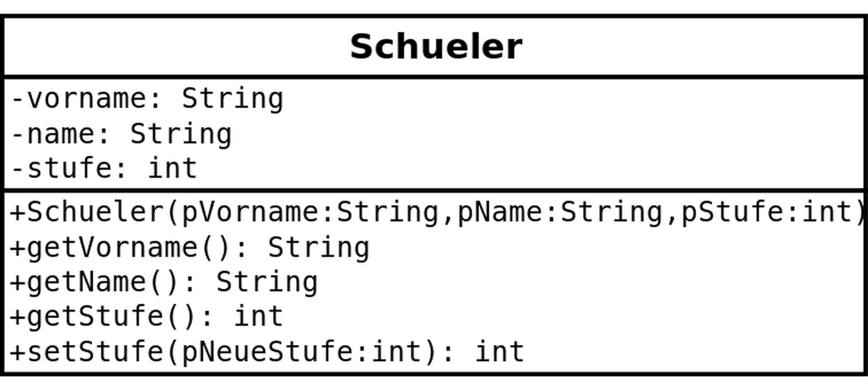This screenshot has height=390, width=868.
Task: Select the private name attribute
Action: (x=60, y=134)
